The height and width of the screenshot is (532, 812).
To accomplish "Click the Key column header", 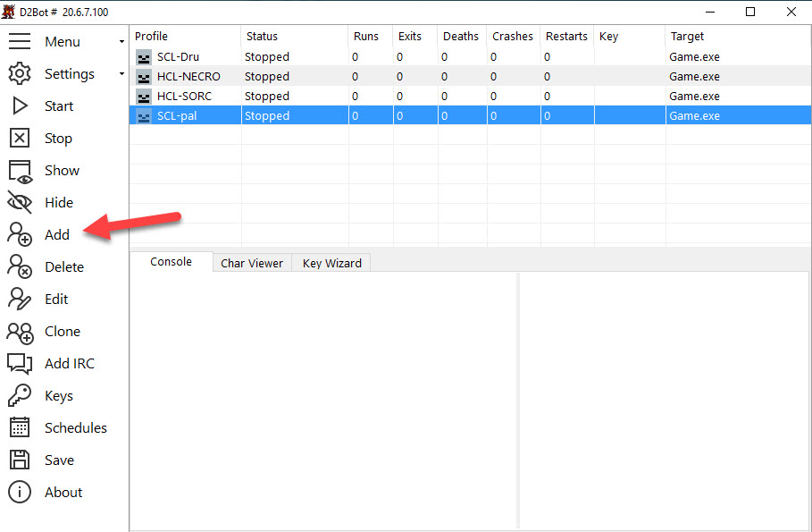I will pyautogui.click(x=630, y=37).
